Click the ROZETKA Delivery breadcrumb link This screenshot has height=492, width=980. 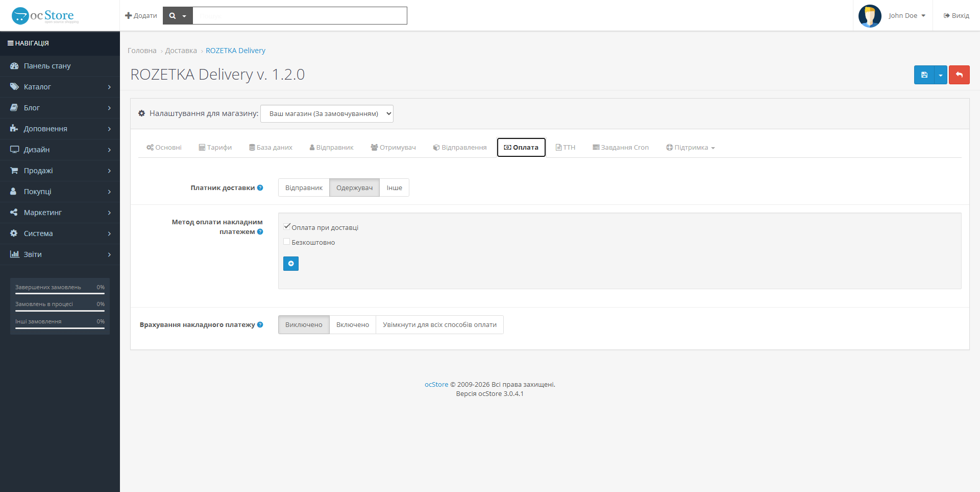[235, 51]
